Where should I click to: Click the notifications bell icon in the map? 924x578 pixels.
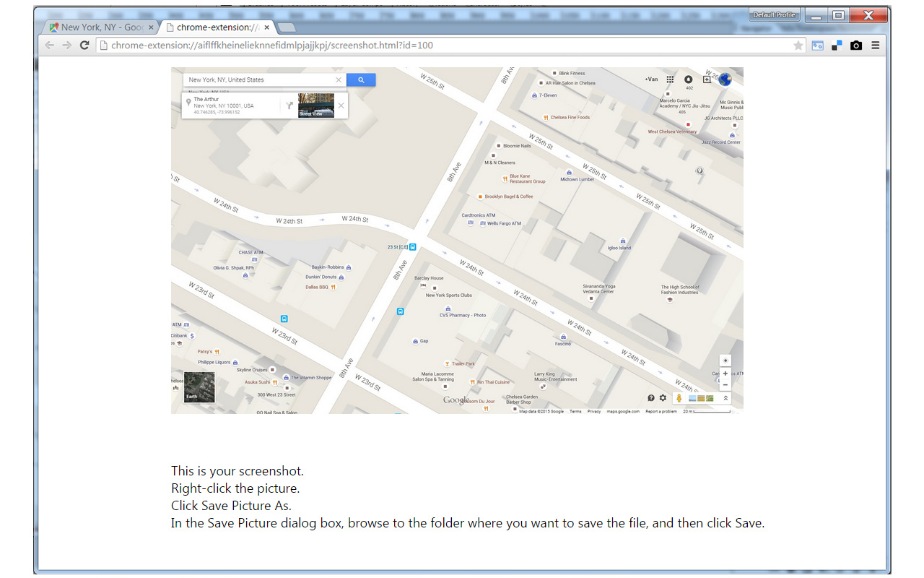689,79
